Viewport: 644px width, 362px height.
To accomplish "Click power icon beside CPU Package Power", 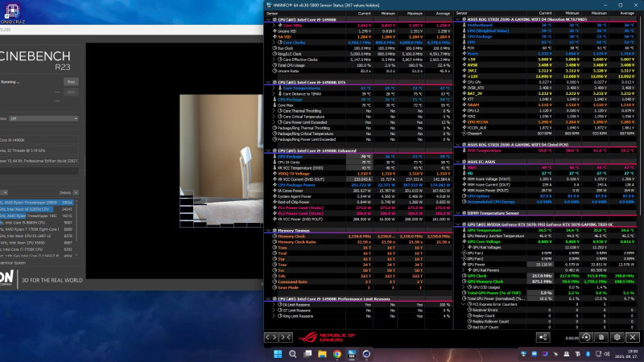I will click(275, 185).
